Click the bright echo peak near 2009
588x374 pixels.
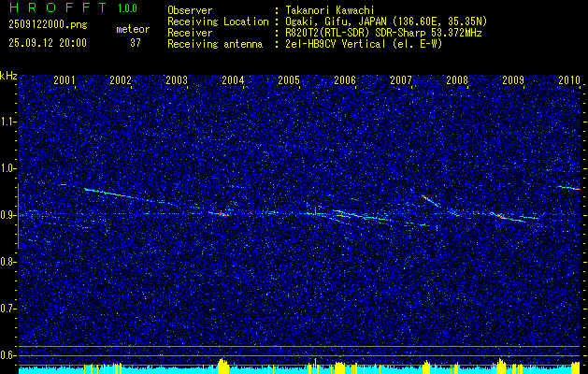(x=501, y=216)
